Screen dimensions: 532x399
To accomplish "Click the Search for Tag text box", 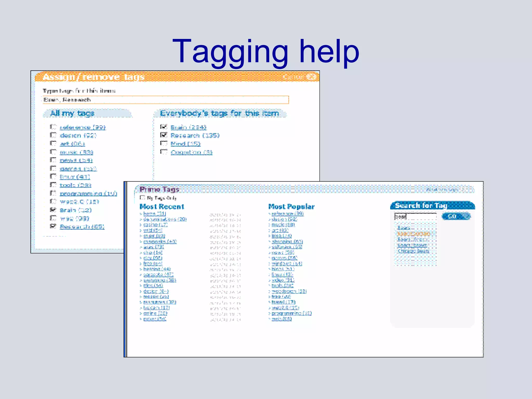I will click(x=415, y=216).
